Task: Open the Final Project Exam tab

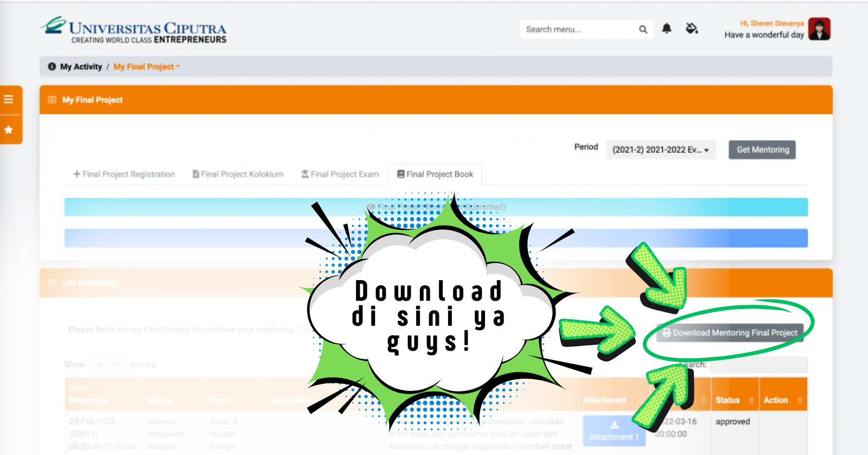Action: 340,174
